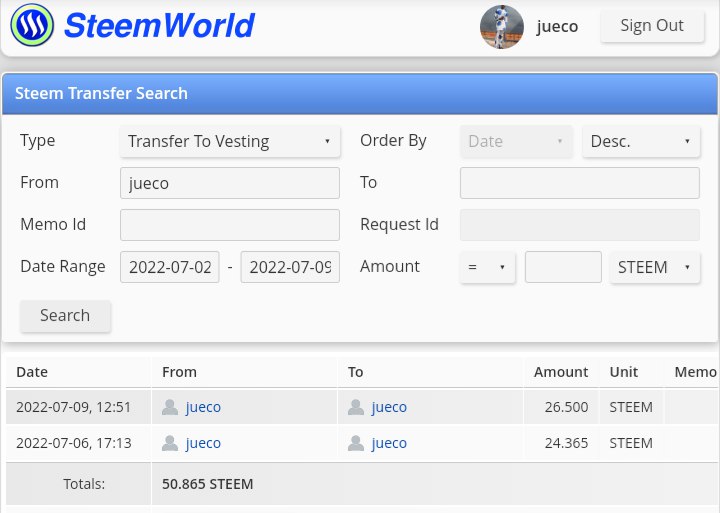Screen dimensions: 720x513
Task: Select the date cell 2022-07-09, 12:51
Action: pyautogui.click(x=74, y=407)
